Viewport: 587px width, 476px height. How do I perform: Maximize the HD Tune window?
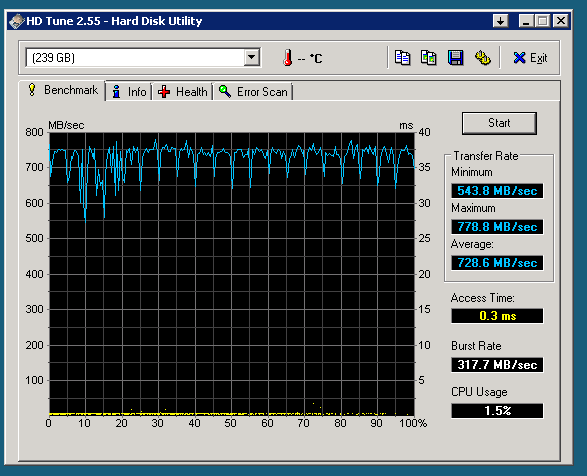pos(542,21)
